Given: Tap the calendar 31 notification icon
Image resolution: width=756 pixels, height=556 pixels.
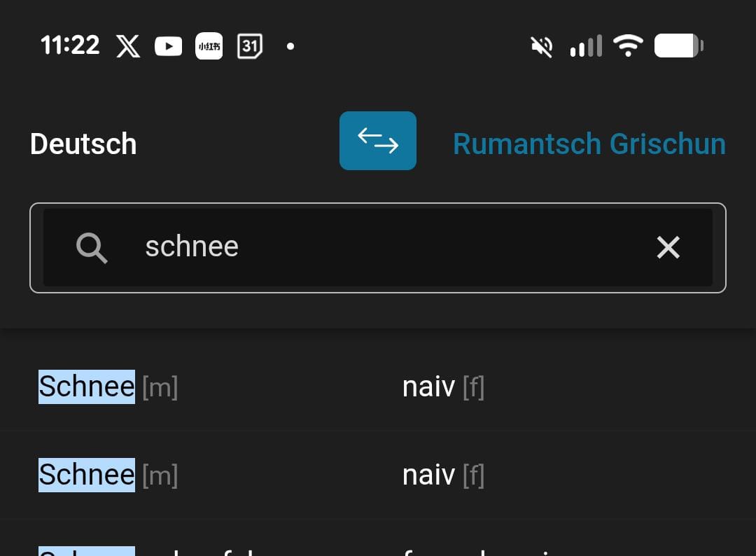Looking at the screenshot, I should click(250, 47).
